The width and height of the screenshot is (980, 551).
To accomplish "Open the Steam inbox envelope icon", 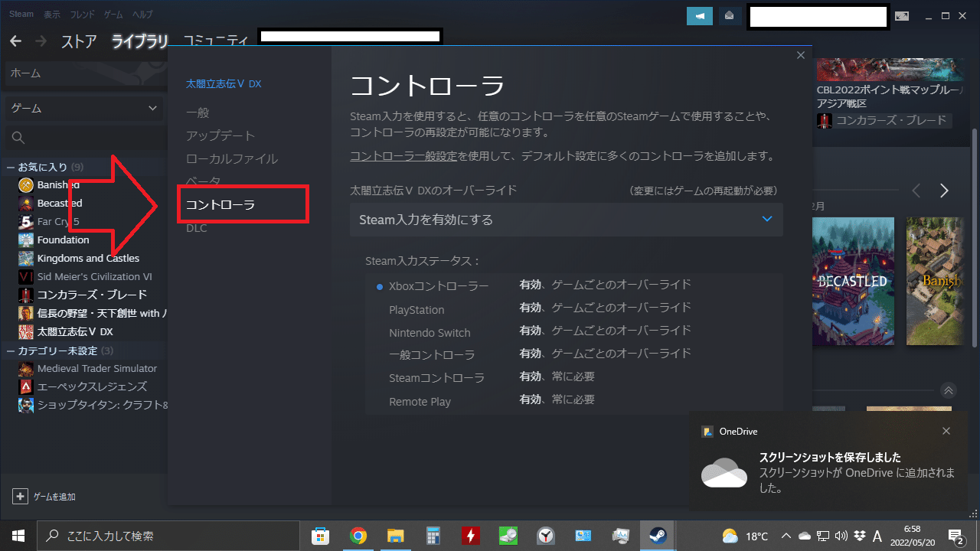I will [730, 16].
